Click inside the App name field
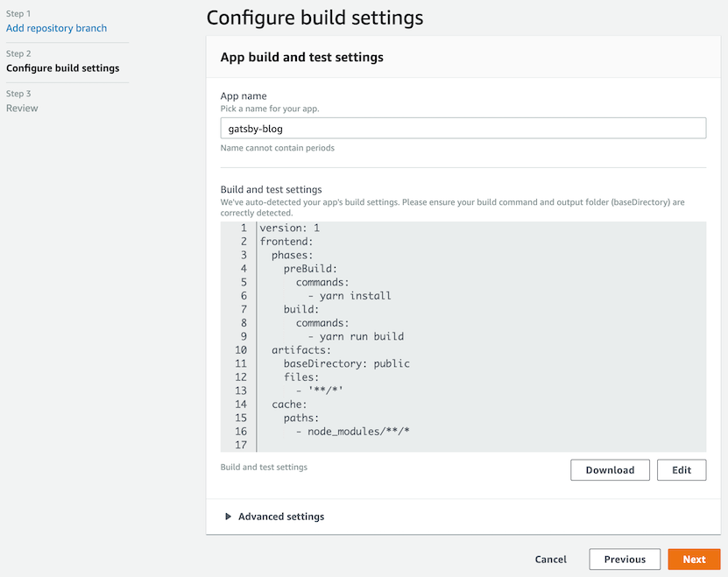 463,128
